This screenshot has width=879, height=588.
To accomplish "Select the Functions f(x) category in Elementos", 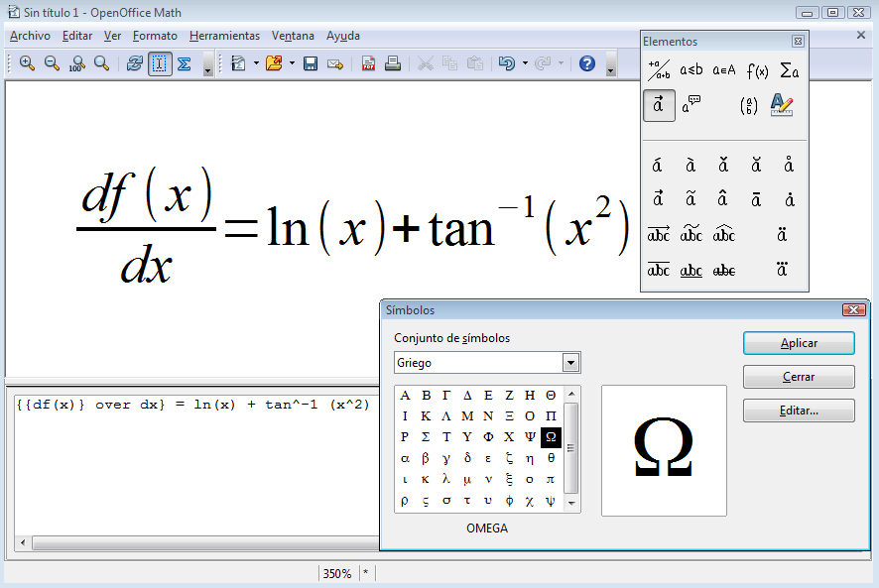I will coord(757,70).
